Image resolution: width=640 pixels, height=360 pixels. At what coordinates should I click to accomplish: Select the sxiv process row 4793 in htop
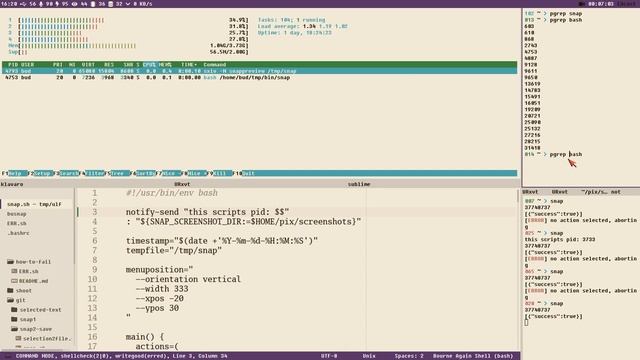point(260,71)
